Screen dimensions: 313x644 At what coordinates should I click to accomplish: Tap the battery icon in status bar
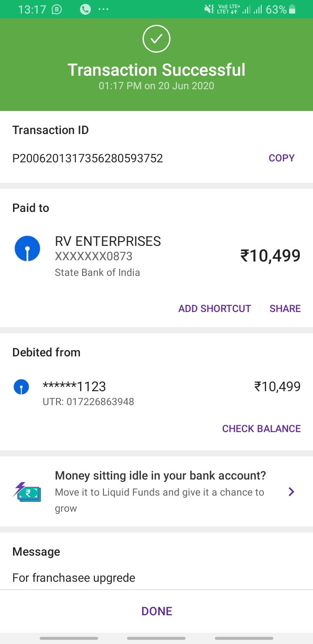[x=292, y=9]
